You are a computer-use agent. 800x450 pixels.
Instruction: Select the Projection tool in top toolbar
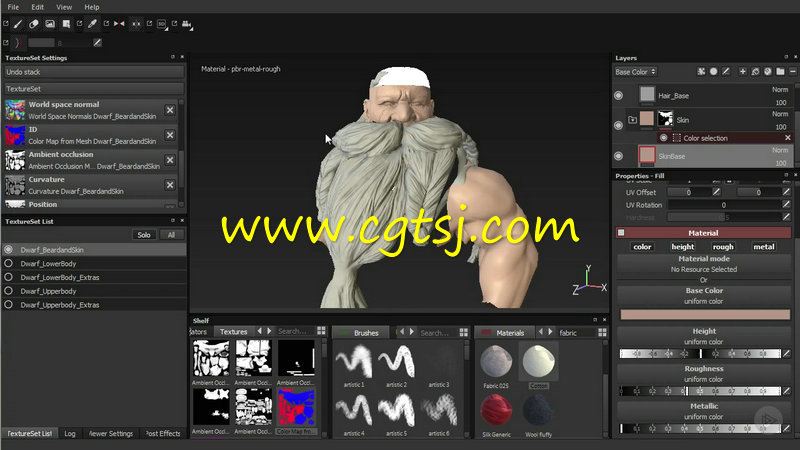(x=50, y=24)
